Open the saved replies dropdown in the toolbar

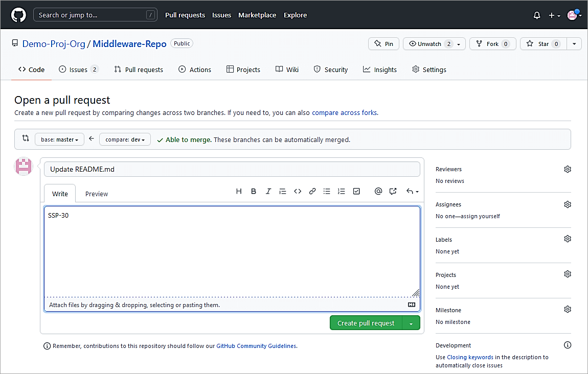coord(412,192)
